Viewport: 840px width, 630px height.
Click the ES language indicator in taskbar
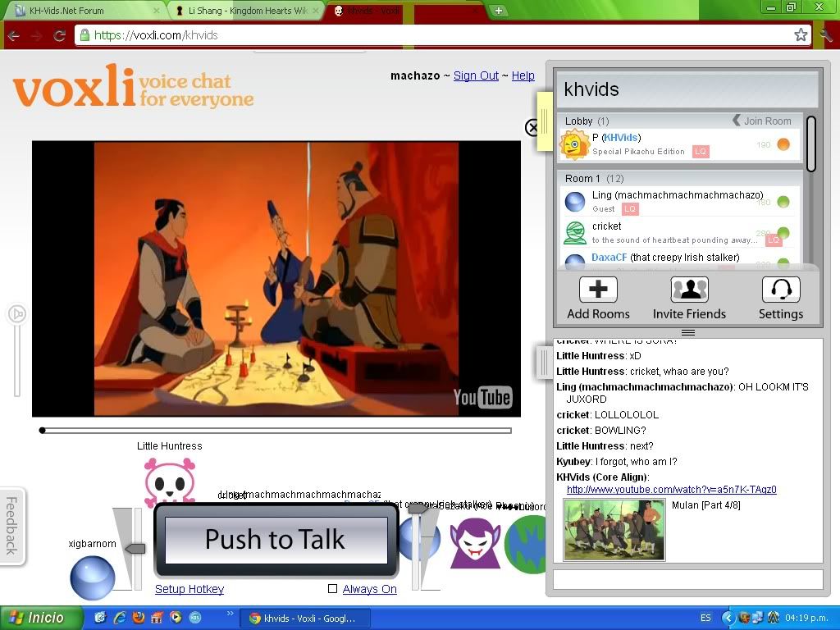[x=705, y=618]
